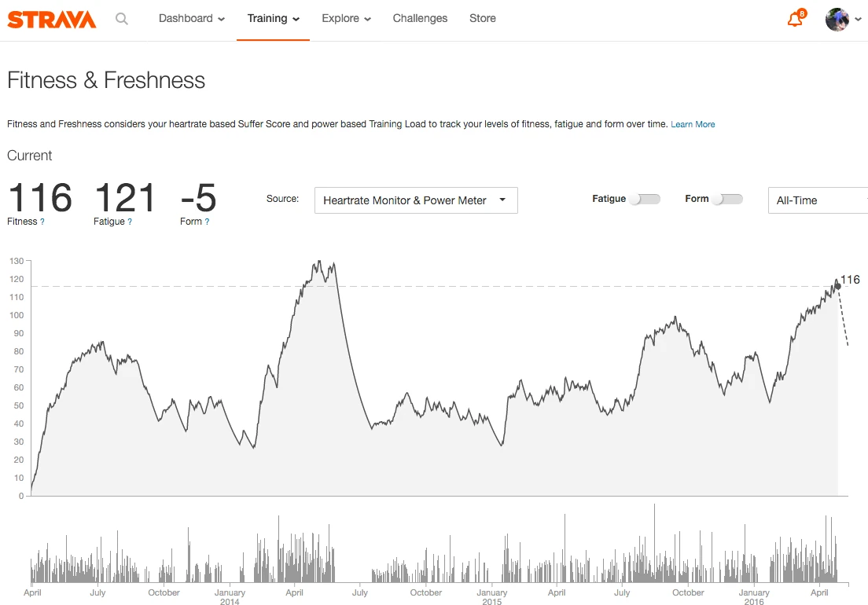Click the Strava logo
868x605 pixels.
pos(50,18)
